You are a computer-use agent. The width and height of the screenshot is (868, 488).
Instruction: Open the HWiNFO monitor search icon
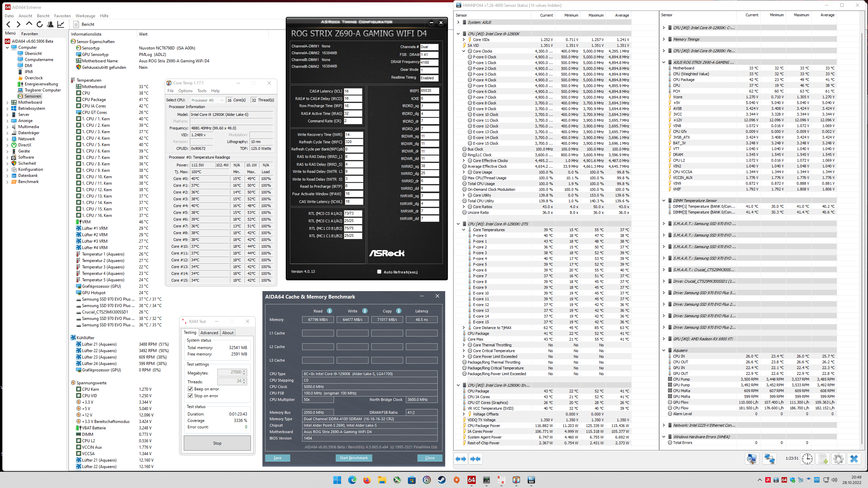tap(752, 459)
